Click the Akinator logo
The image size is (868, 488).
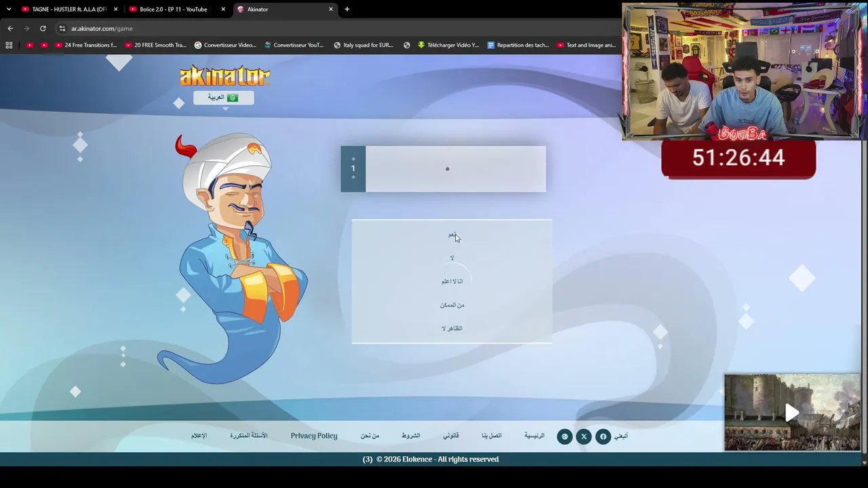(x=224, y=76)
